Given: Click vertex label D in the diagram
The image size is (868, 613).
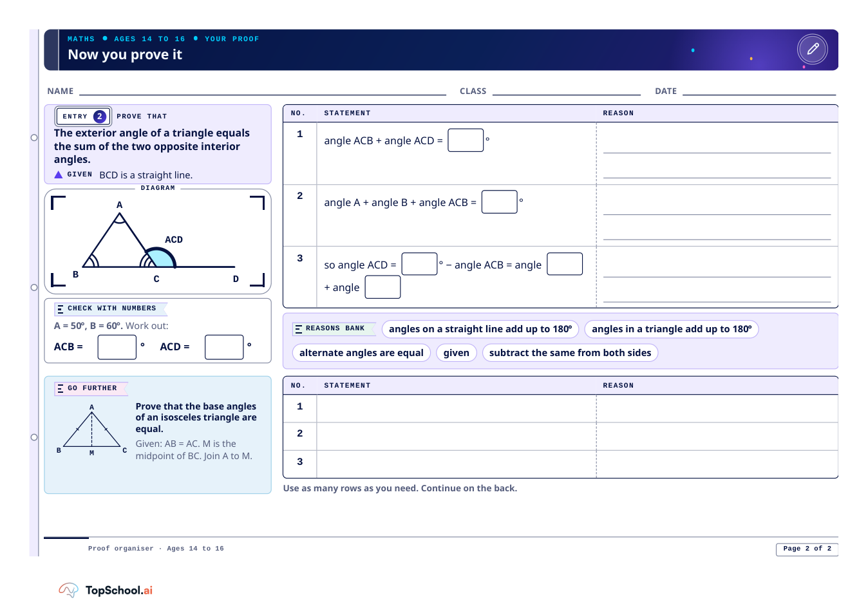Looking at the screenshot, I should tap(236, 279).
